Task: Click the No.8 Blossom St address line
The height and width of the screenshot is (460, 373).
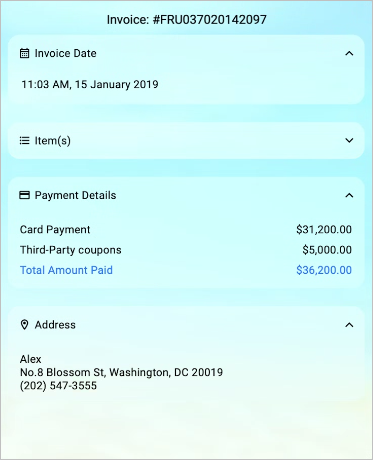Action: (121, 372)
